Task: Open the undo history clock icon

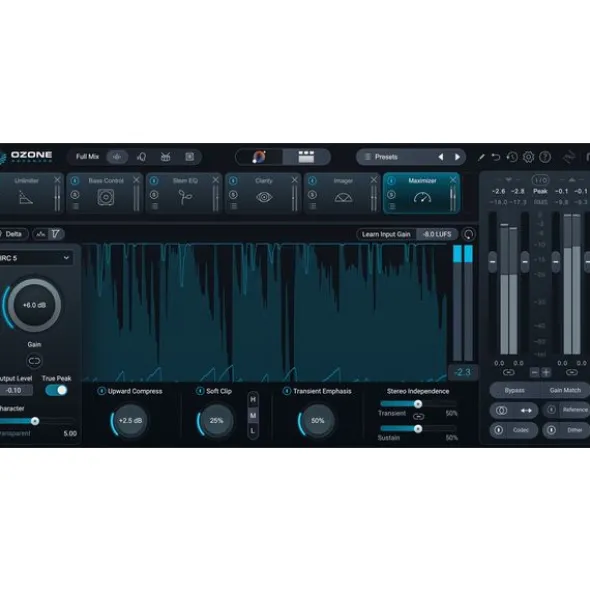Action: click(x=512, y=157)
